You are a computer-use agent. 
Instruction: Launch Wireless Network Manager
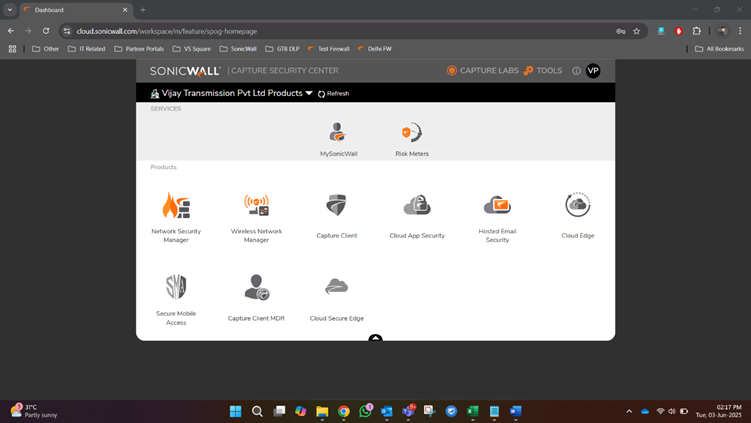pos(256,217)
